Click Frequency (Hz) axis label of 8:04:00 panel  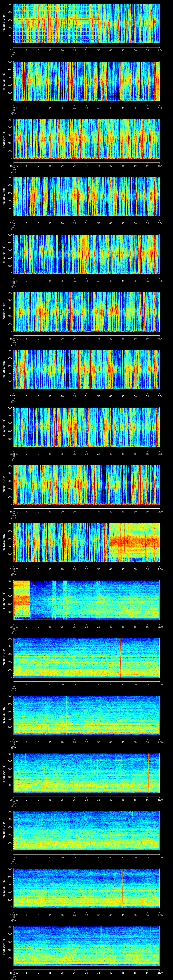(x=4, y=197)
